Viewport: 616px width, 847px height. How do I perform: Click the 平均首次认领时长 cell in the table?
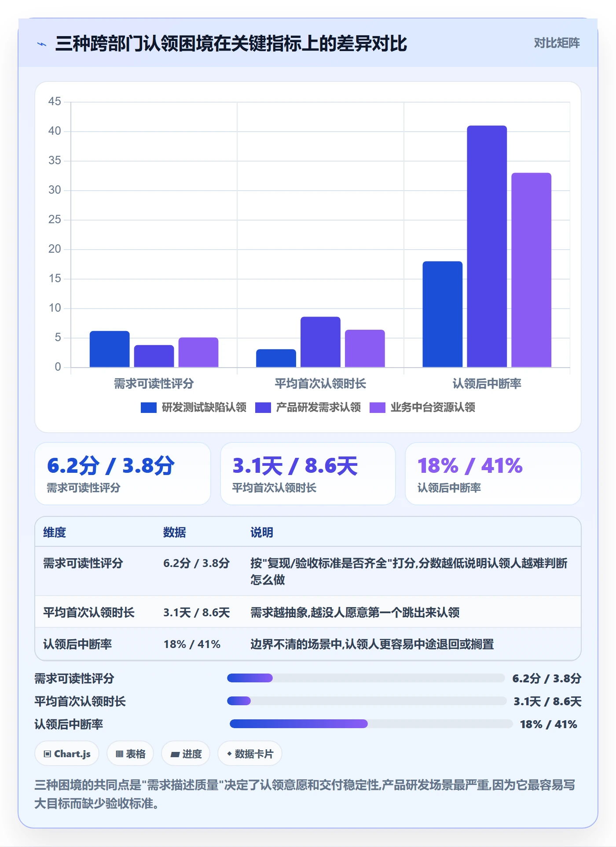tap(89, 612)
